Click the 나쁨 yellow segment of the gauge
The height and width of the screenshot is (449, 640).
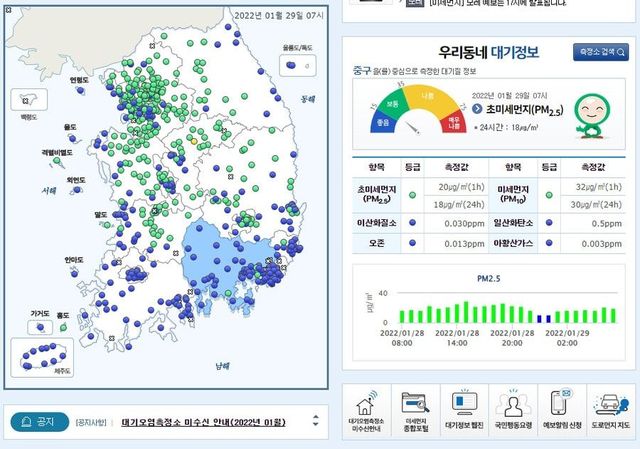pos(427,96)
